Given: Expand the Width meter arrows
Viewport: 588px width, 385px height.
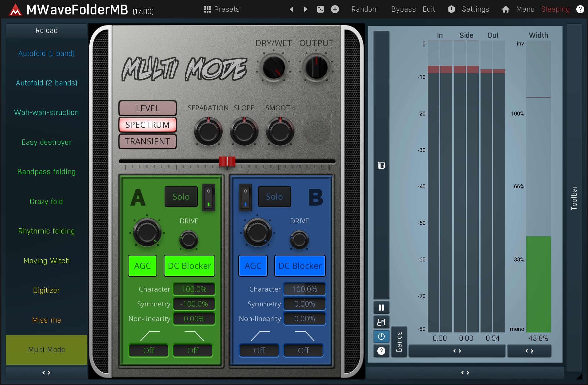Looking at the screenshot, I should tap(529, 351).
